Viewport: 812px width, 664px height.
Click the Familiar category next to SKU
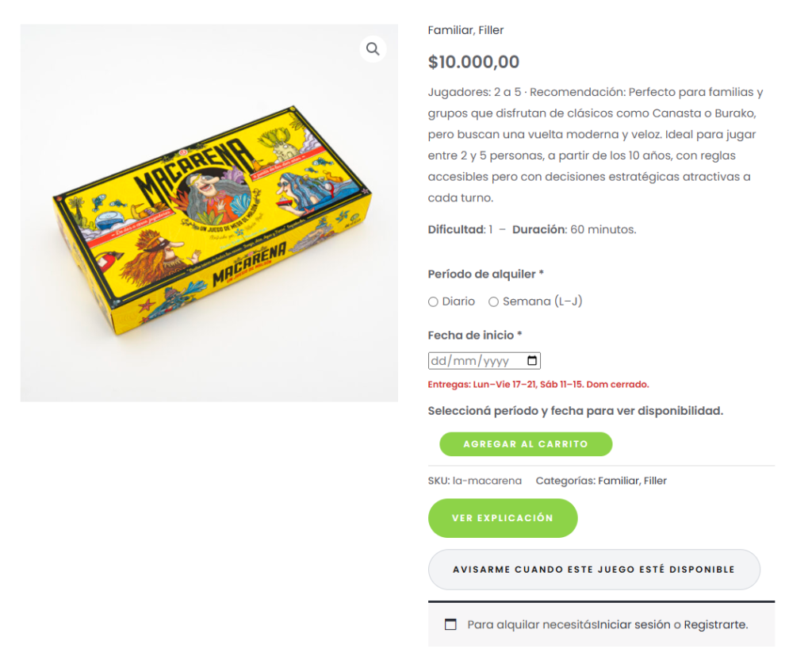(x=619, y=481)
